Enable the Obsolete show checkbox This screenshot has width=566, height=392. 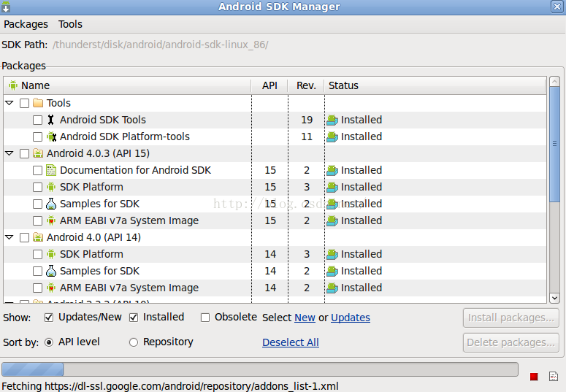click(x=205, y=318)
